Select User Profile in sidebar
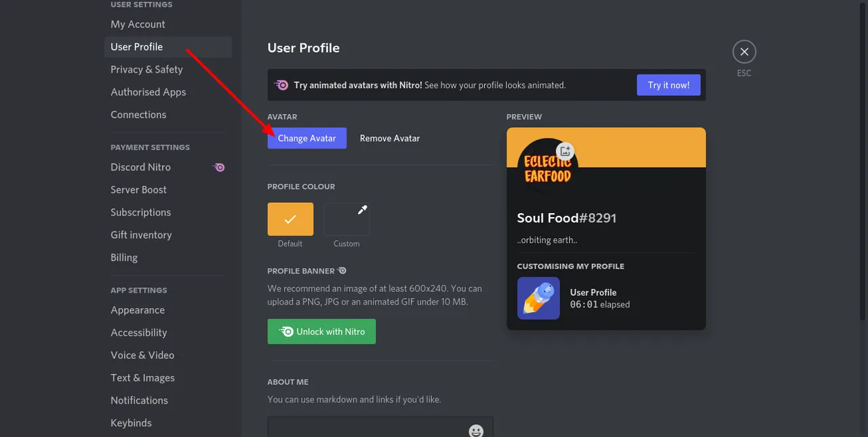The image size is (868, 437). 168,47
